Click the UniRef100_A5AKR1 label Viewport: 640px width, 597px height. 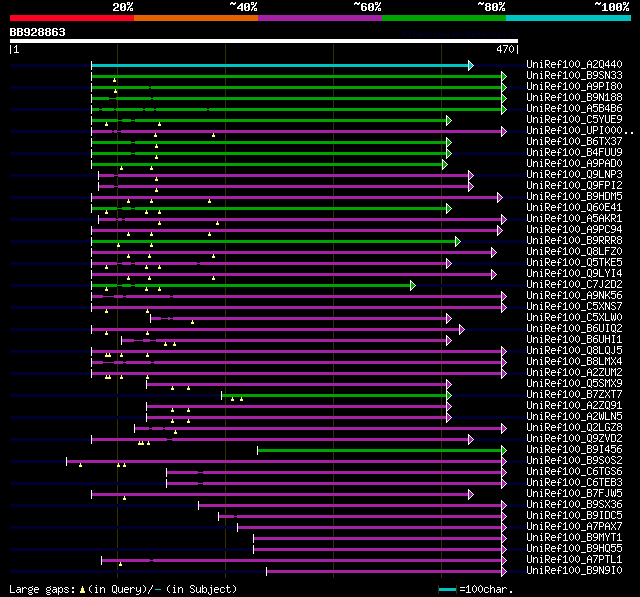pyautogui.click(x=574, y=219)
